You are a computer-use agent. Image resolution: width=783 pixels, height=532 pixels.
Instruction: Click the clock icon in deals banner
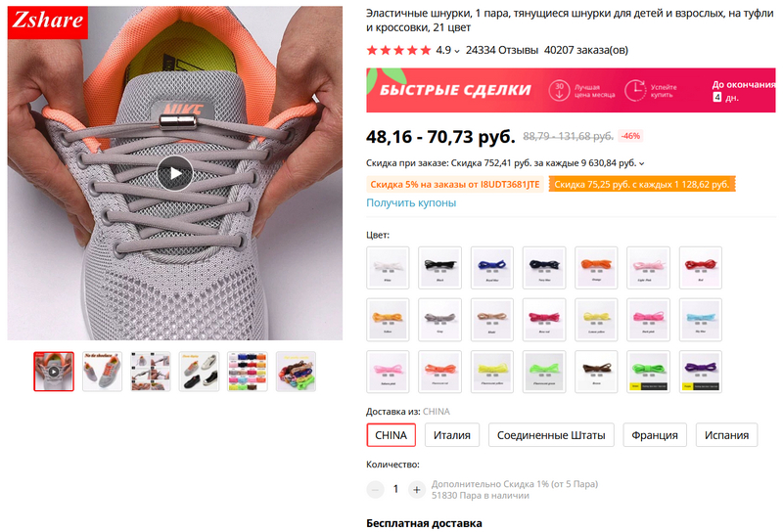point(635,91)
